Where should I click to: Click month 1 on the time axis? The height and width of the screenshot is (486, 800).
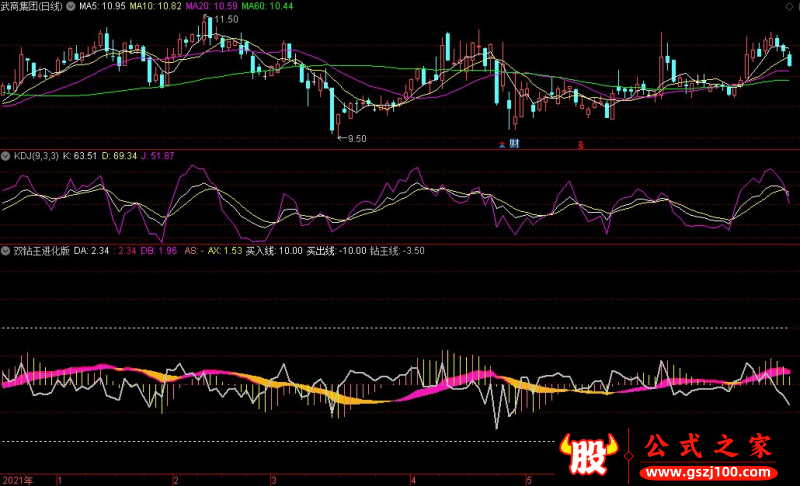(x=60, y=480)
